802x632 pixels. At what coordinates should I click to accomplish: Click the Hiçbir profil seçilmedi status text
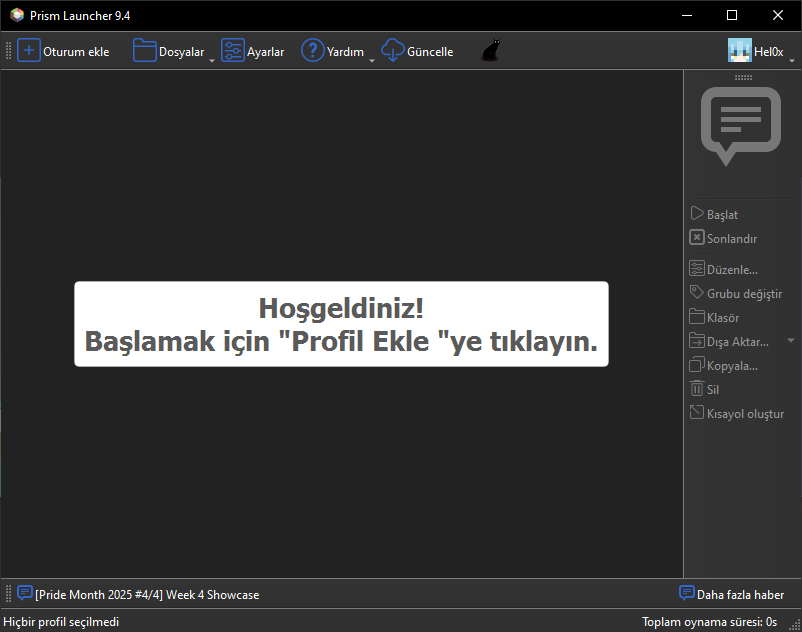coord(61,622)
